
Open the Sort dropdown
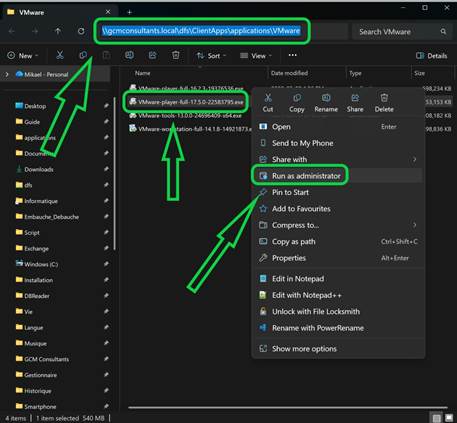[211, 56]
